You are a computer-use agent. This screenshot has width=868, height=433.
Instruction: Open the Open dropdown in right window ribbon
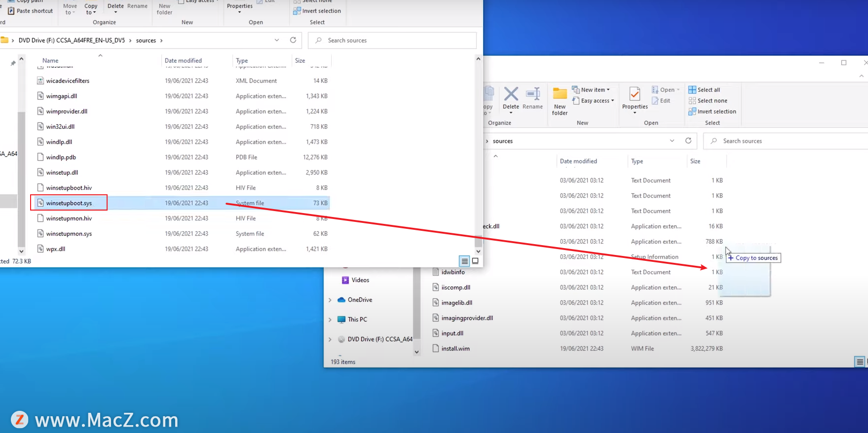tap(666, 90)
